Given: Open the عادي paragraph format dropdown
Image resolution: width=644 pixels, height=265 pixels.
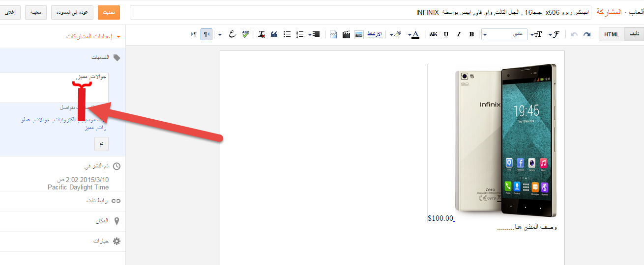Looking at the screenshot, I should pos(504,34).
